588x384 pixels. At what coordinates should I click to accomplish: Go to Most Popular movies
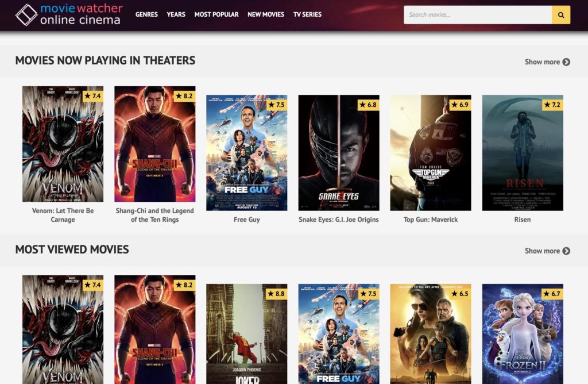(216, 14)
